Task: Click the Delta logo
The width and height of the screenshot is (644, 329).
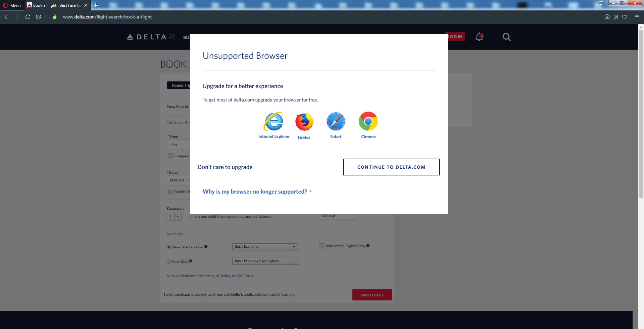Action: 151,37
